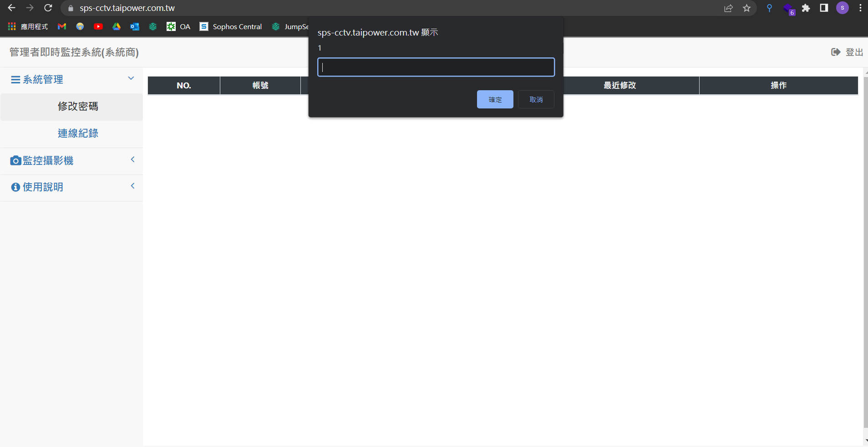Image resolution: width=868 pixels, height=447 pixels.
Task: Open the JumpSe bookmark
Action: tap(290, 26)
